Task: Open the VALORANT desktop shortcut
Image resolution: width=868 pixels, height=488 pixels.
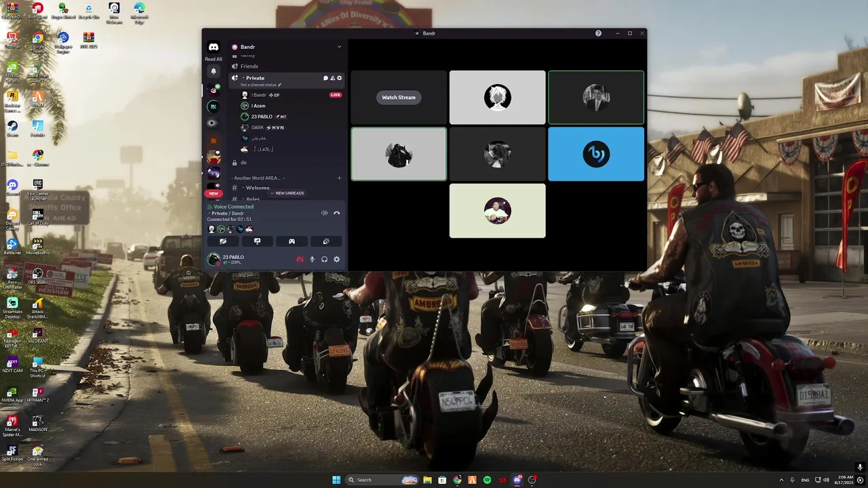Action: 37,335
